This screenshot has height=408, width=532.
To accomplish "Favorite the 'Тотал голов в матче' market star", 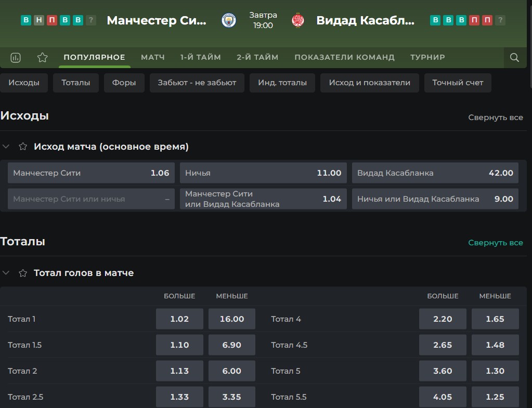I will click(23, 273).
